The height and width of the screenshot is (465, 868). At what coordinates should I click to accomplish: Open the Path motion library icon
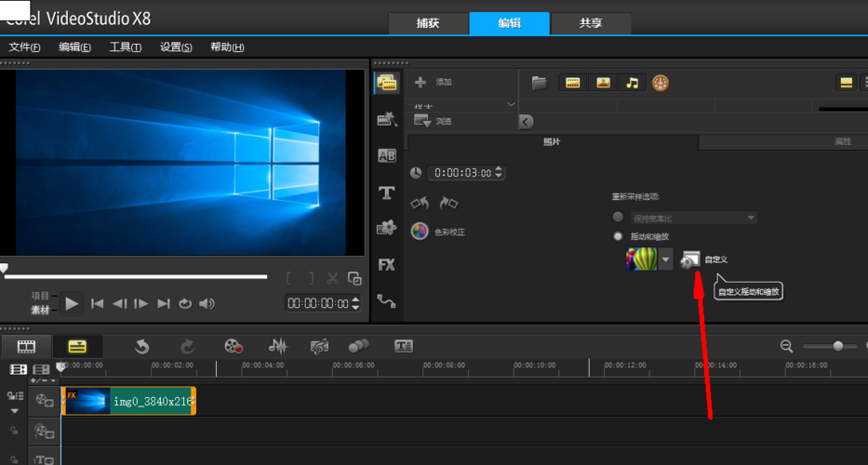click(x=386, y=301)
